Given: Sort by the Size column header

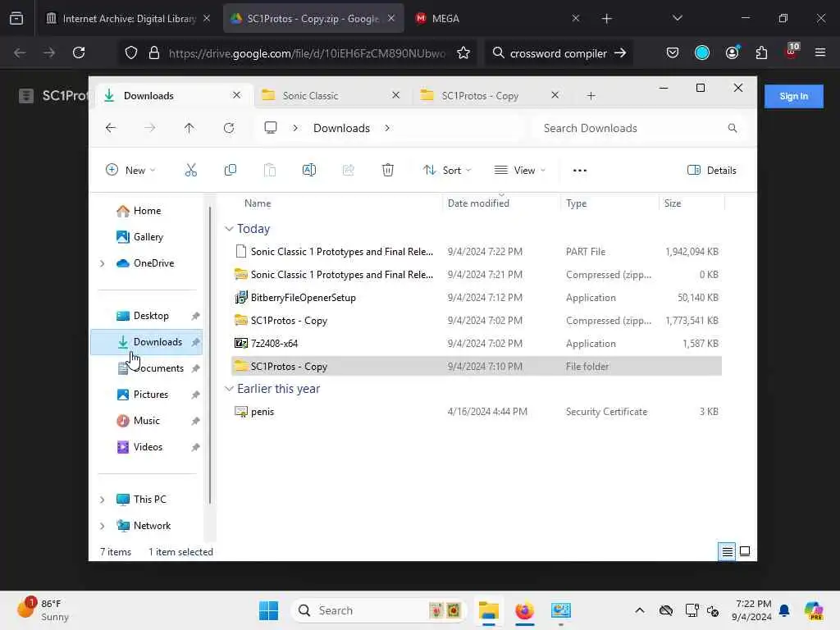Looking at the screenshot, I should tap(673, 203).
